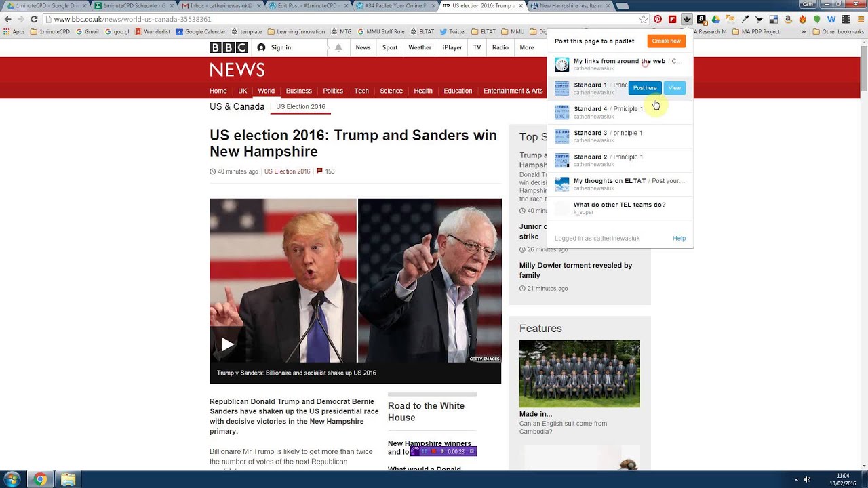Open the Politics news section
868x488 pixels.
[x=333, y=91]
